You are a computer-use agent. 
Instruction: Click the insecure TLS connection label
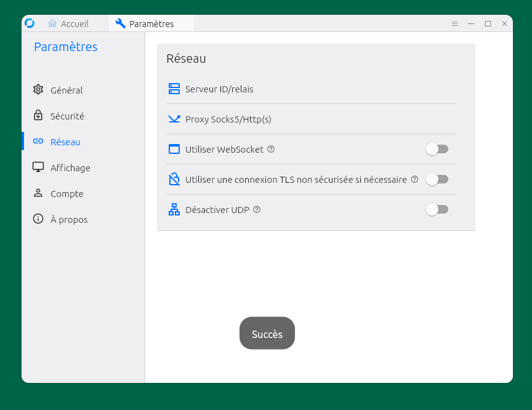click(x=296, y=179)
